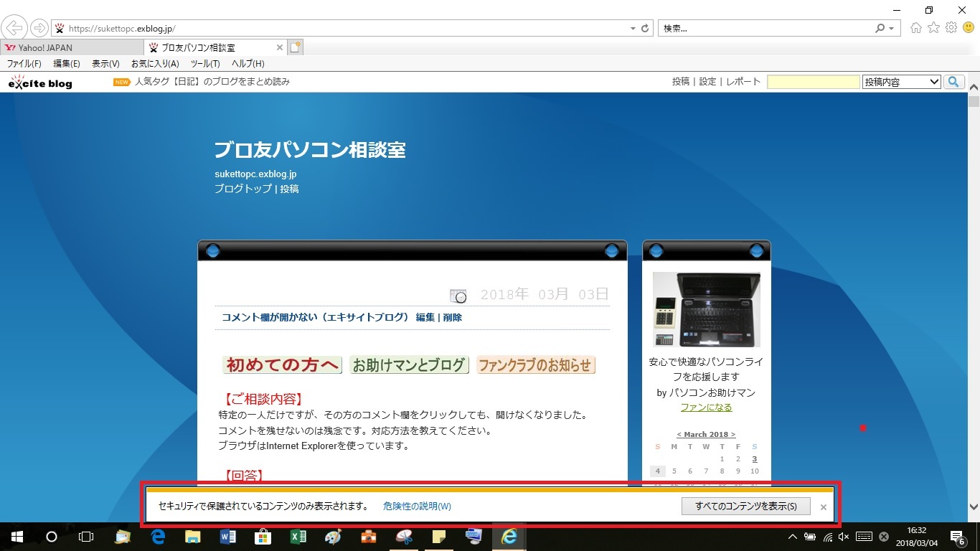This screenshot has height=551, width=980.
Task: Open the レポート link
Action: coord(743,82)
